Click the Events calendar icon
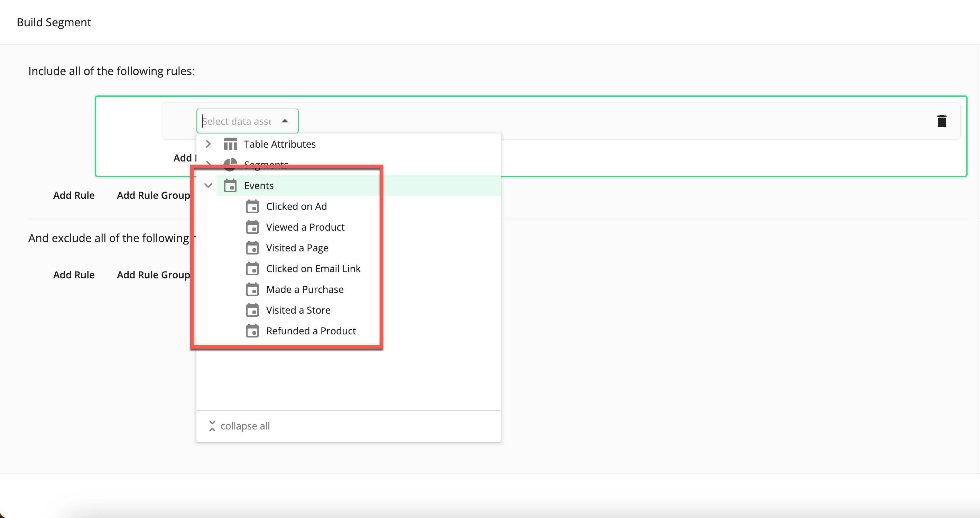Viewport: 980px width, 518px height. point(230,185)
